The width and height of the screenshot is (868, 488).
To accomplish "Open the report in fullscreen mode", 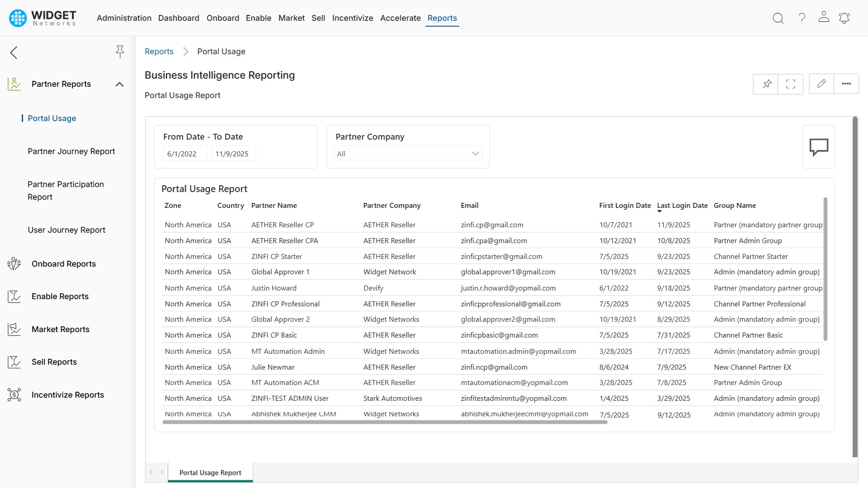I will [790, 84].
